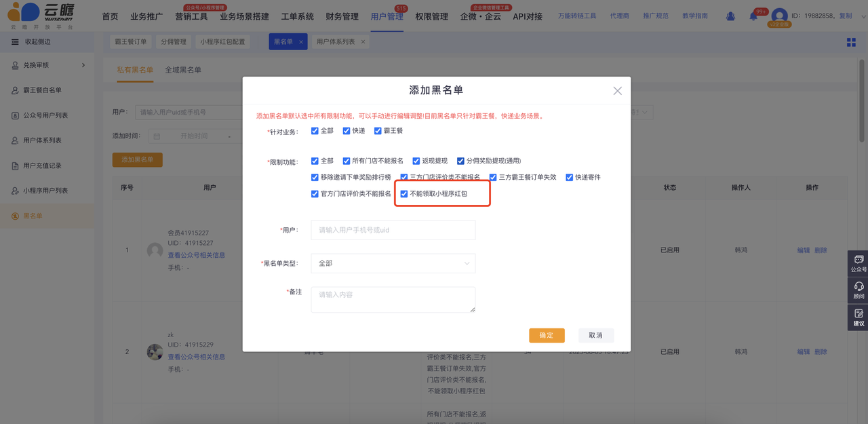This screenshot has width=868, height=424.
Task: Switch to the 私有黑名单 tab
Action: (135, 70)
